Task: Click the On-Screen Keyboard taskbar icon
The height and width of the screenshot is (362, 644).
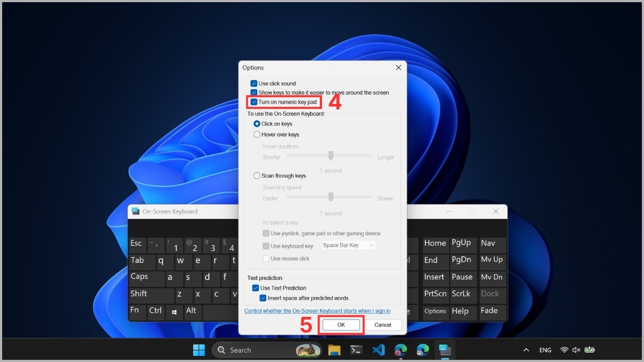Action: [445, 350]
